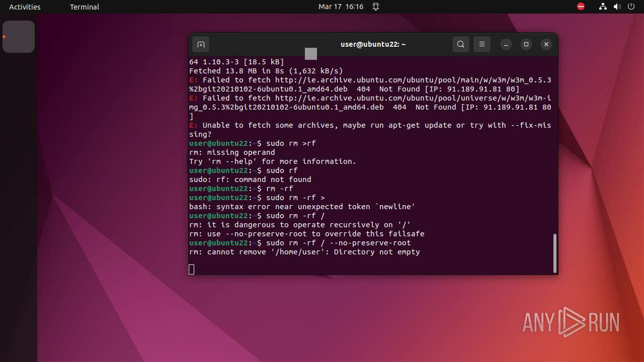Click the '64 1.10.3-3 [18.5 kB]' line
644x362 pixels.
(x=236, y=62)
